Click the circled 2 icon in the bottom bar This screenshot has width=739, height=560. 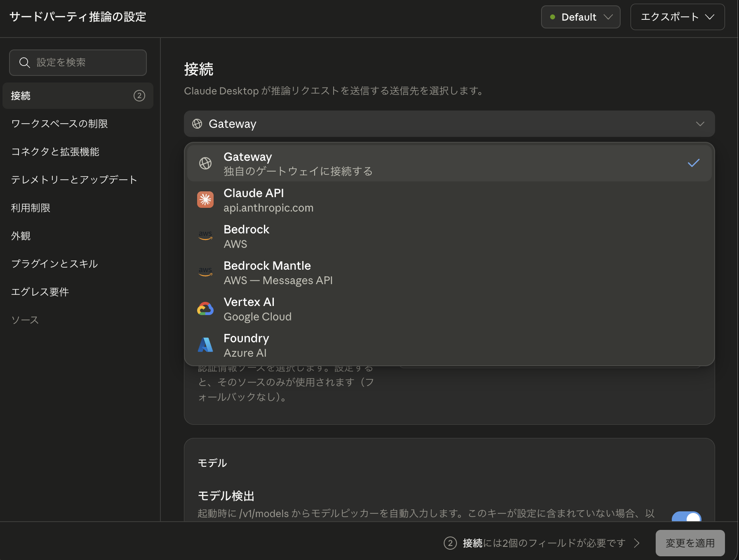[x=450, y=543]
